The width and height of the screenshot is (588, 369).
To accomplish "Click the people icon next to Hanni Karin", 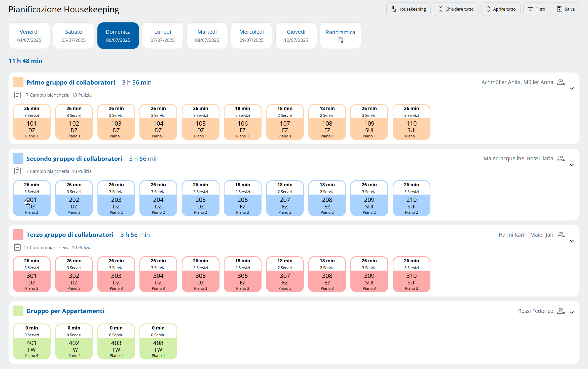I will point(561,235).
